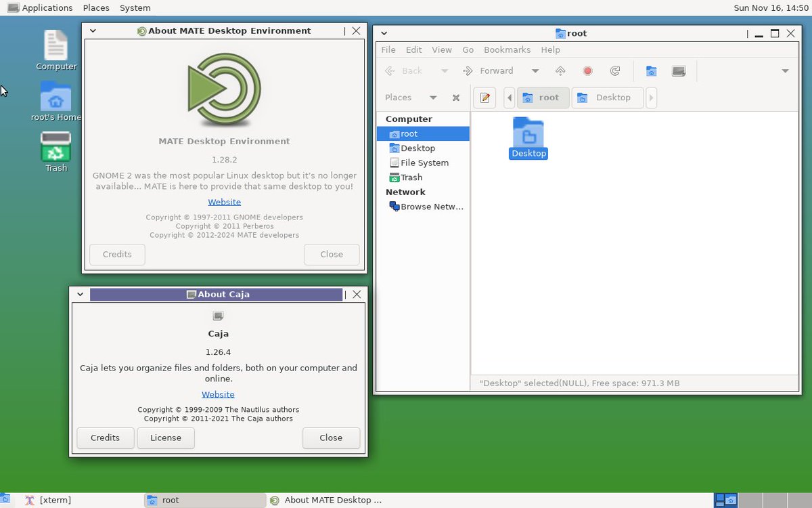
Task: Open Website link in About MATE dialog
Action: tap(224, 202)
